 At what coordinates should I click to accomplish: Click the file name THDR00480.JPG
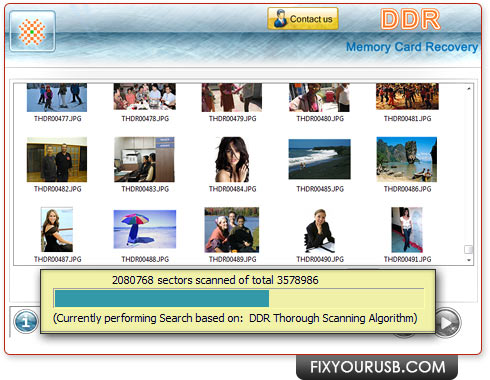[320, 119]
